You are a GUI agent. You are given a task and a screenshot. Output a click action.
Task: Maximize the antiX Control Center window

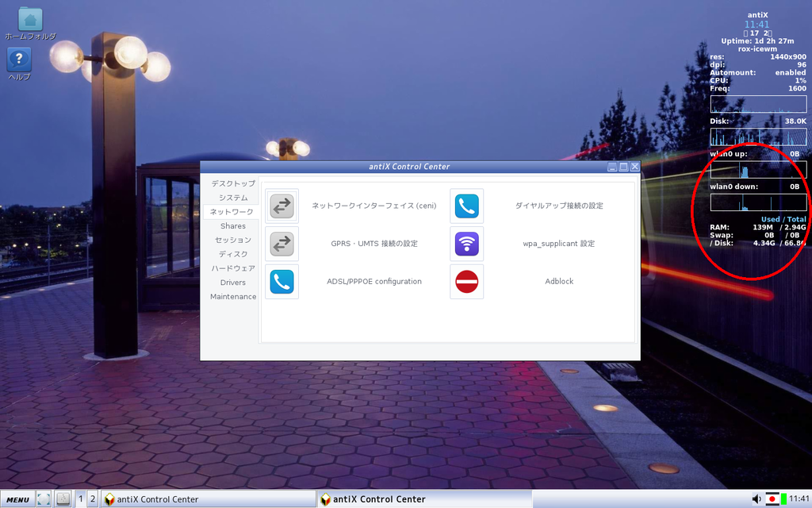pos(623,167)
